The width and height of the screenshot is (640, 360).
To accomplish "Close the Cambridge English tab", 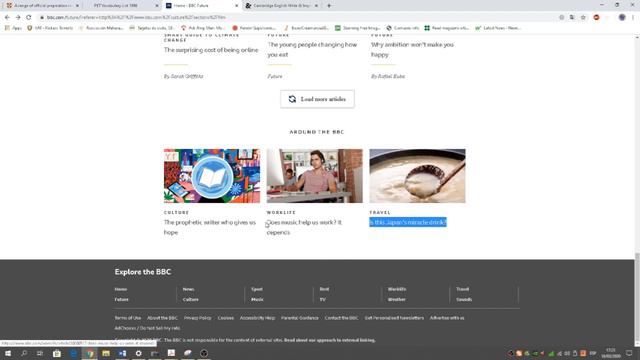I will (316, 6).
